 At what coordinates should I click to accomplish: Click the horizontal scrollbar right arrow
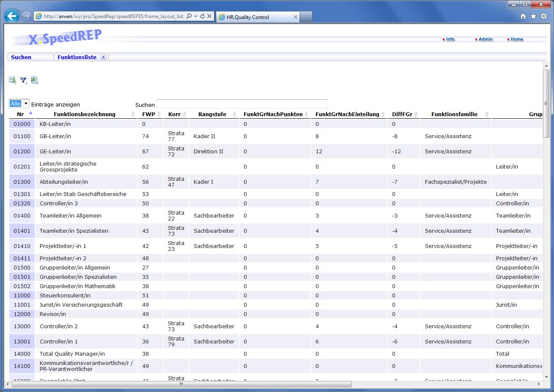[x=539, y=384]
